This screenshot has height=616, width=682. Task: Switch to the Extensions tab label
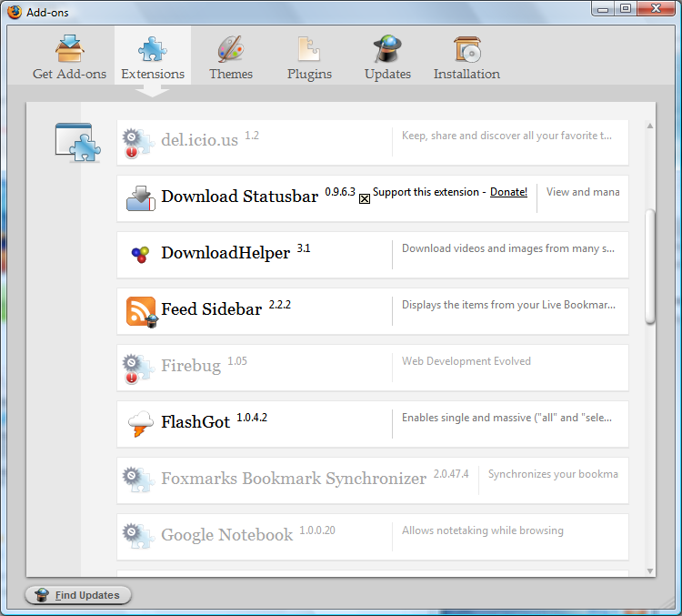pos(153,74)
